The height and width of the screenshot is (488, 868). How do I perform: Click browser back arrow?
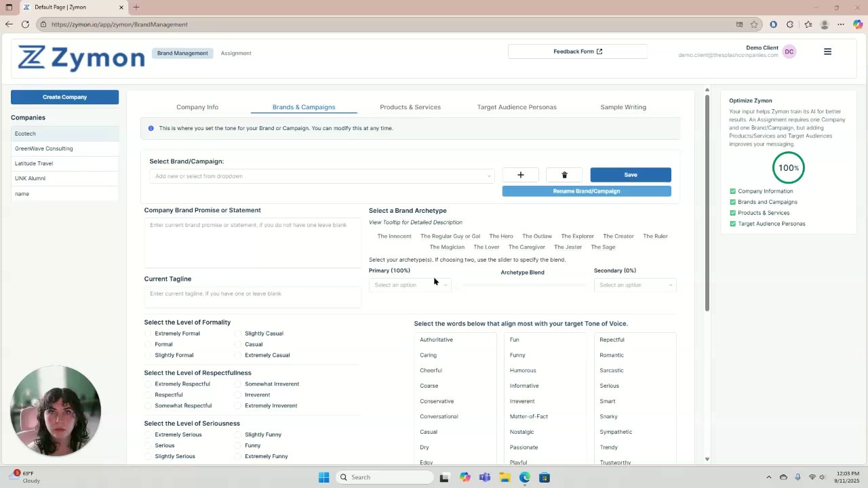[9, 24]
